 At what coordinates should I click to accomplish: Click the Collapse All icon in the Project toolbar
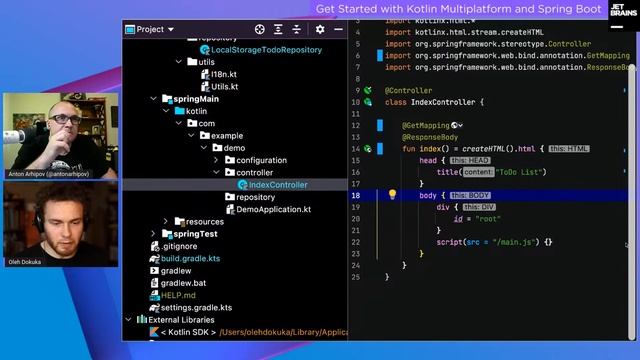click(x=297, y=29)
